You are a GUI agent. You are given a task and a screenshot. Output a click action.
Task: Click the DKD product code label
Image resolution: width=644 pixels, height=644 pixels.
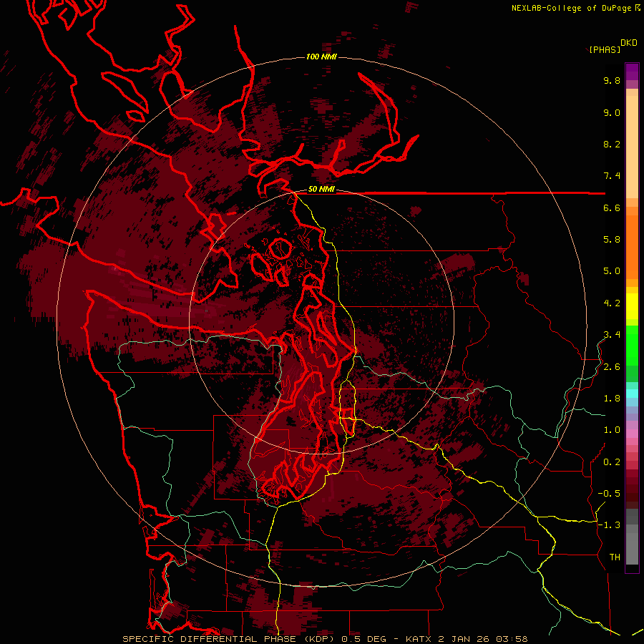click(629, 43)
